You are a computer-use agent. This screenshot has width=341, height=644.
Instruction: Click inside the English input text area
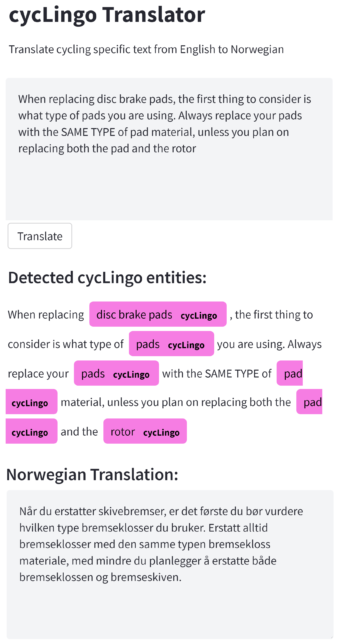[x=169, y=180]
